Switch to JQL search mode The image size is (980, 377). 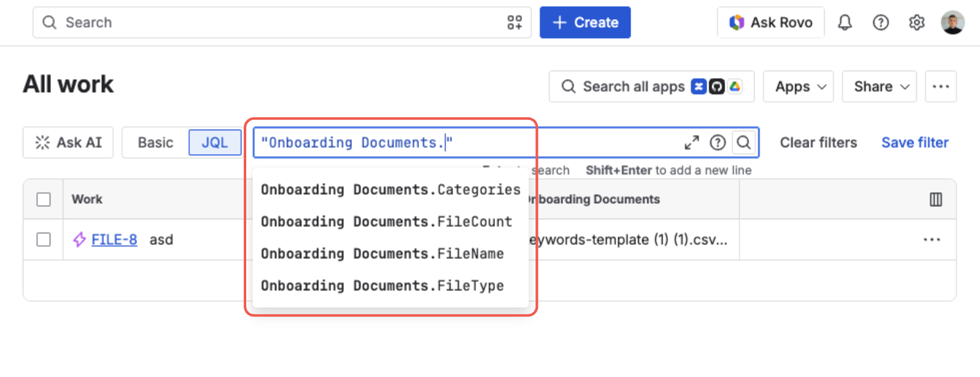click(215, 142)
